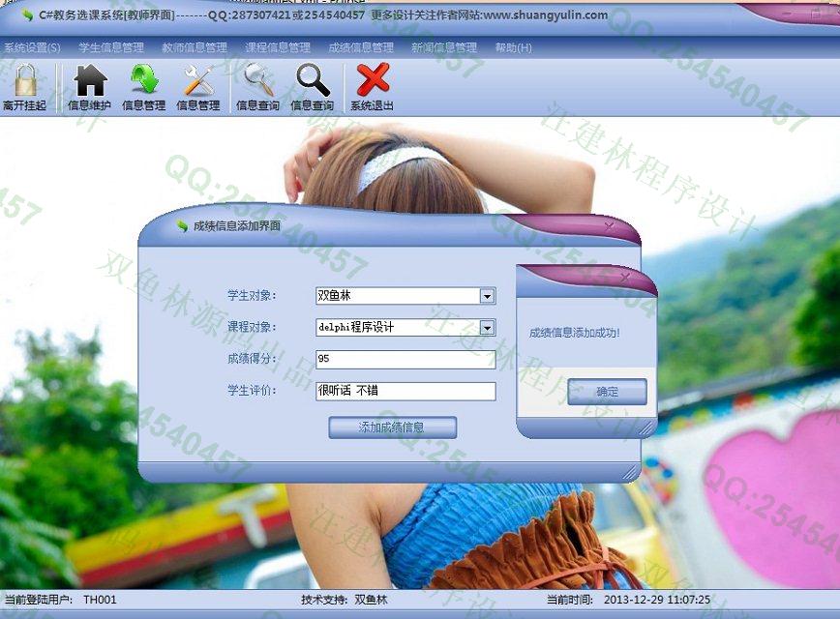Screen dimensions: 840x619
Task: Click the 成绩得分 field containing 95
Action: (x=405, y=360)
